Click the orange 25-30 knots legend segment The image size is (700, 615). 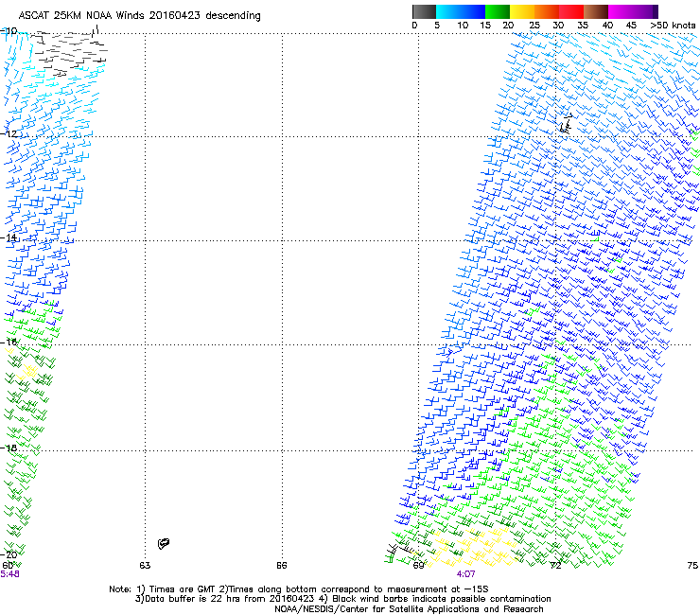pyautogui.click(x=547, y=11)
